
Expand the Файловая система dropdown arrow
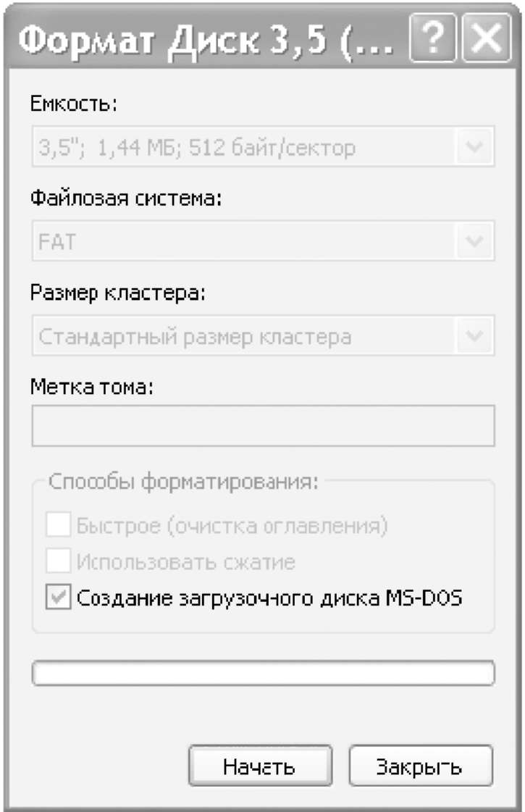475,242
